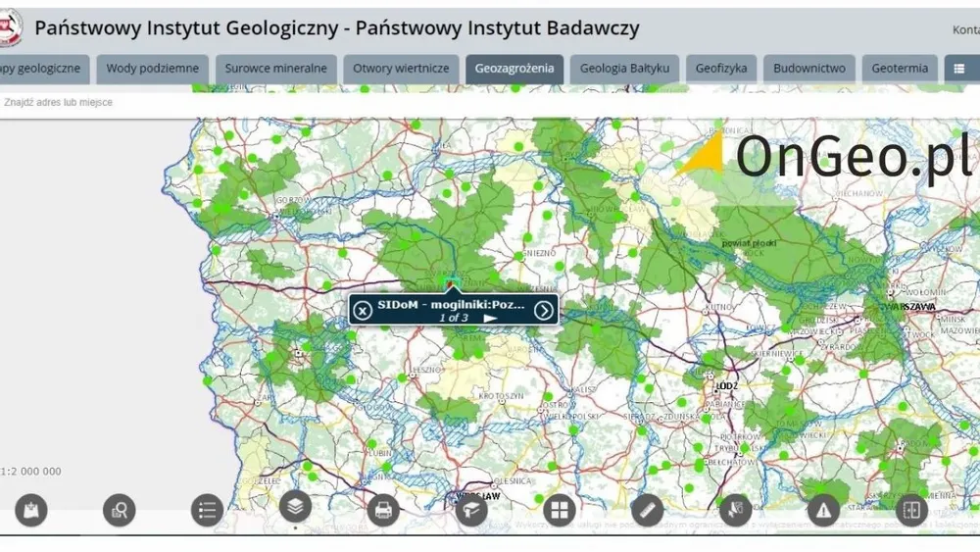Open the warning triangle tool
This screenshot has height=552, width=980.
click(824, 510)
